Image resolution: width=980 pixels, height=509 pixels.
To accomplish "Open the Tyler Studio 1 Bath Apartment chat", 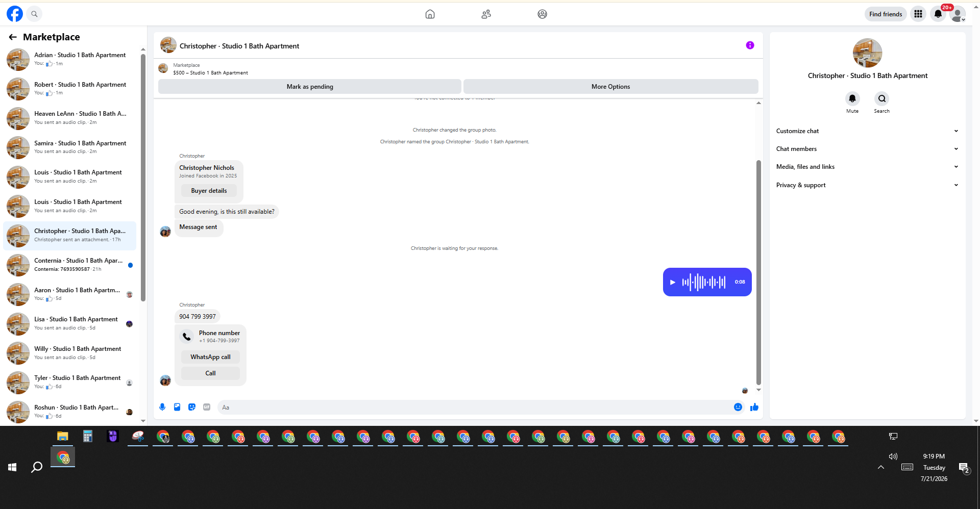I will (x=70, y=382).
